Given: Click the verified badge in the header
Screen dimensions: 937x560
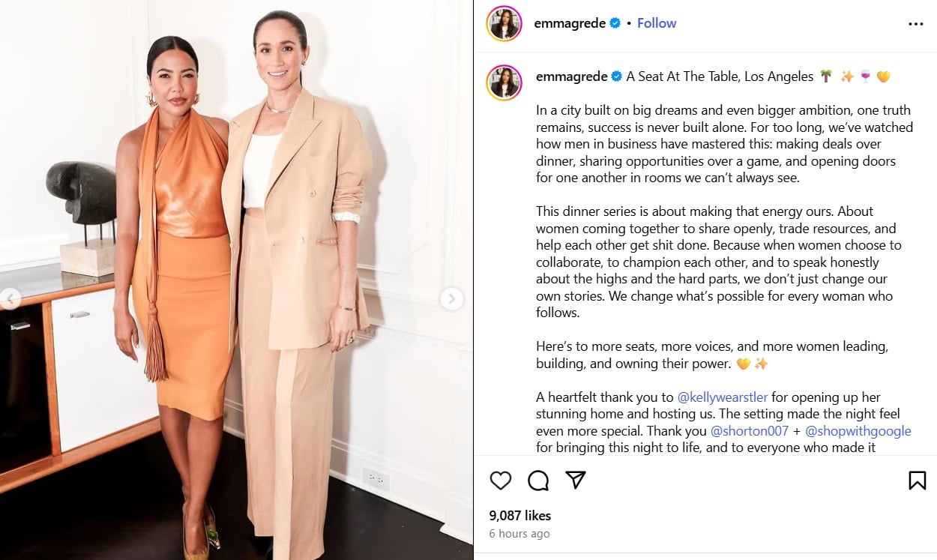Looking at the screenshot, I should click(615, 23).
